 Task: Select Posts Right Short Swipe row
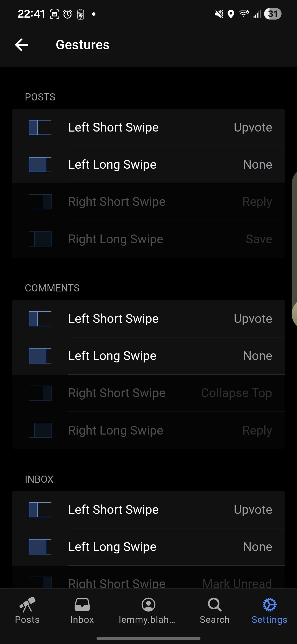(x=148, y=202)
